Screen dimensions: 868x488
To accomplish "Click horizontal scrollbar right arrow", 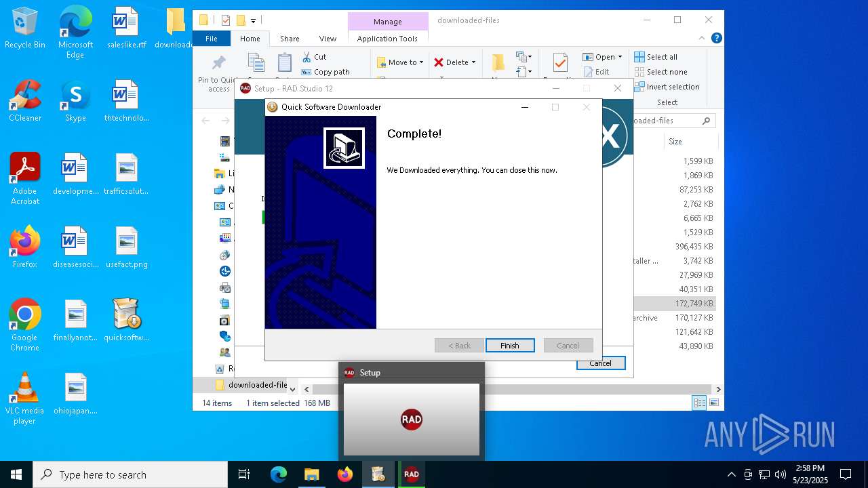I will point(718,389).
